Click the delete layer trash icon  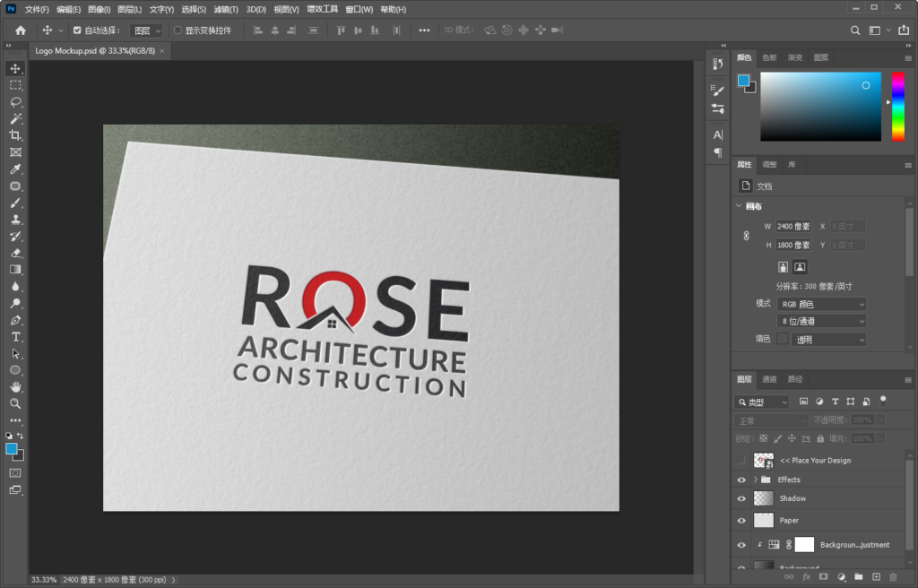point(894,577)
